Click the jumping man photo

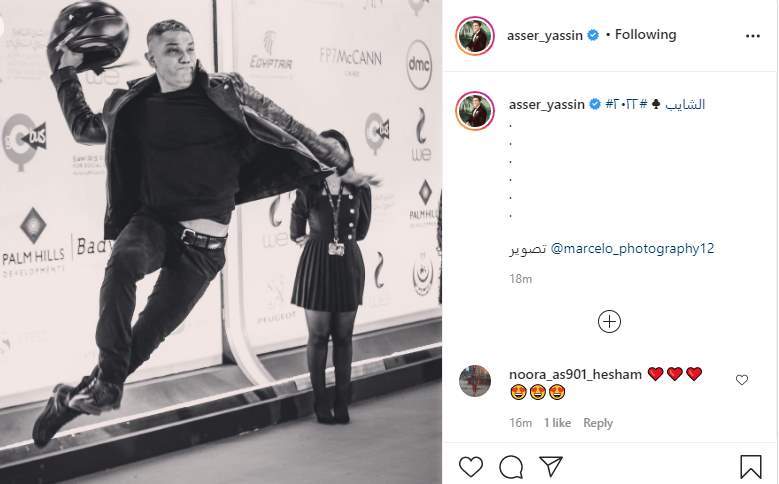221,242
